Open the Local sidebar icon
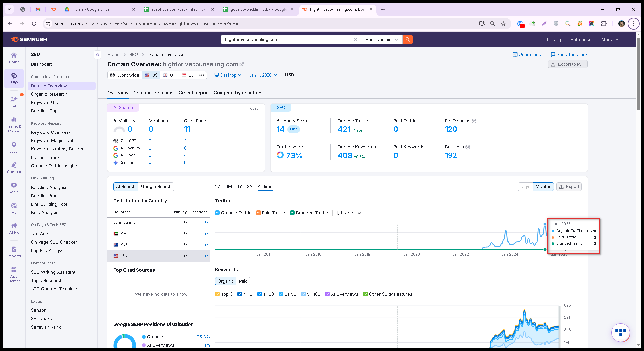644x351 pixels. [14, 147]
